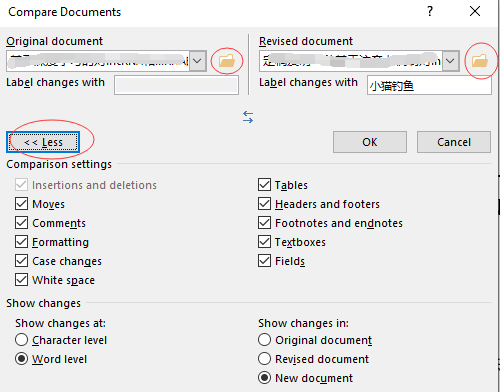
Task: Uncheck the Moves checkbox
Action: [x=21, y=204]
